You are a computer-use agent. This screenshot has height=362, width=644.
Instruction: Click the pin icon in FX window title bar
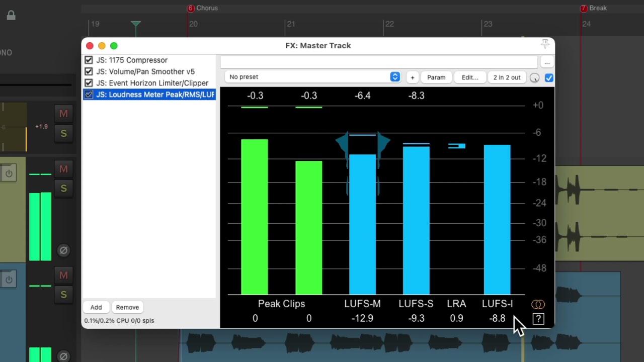545,44
